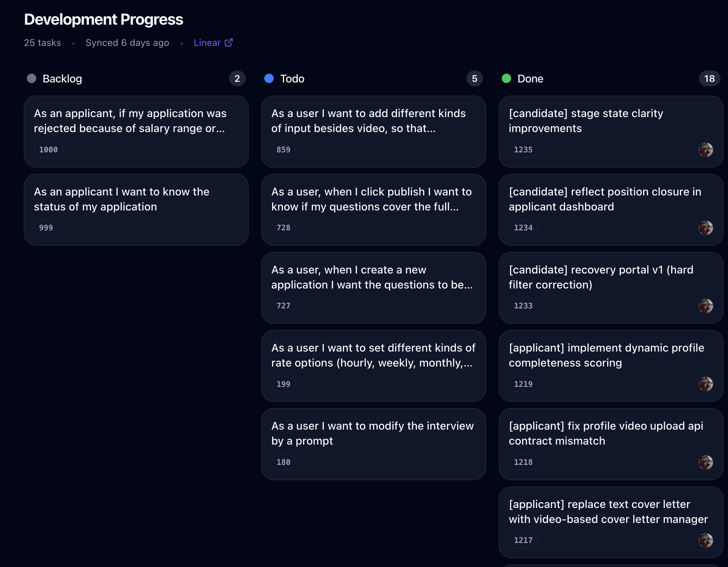Click the issue ID tag 199
This screenshot has width=728, height=567.
[283, 384]
